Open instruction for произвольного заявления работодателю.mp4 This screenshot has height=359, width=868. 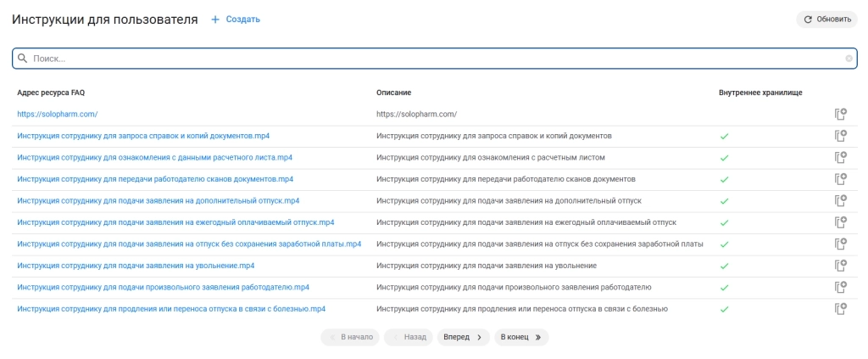[x=164, y=287]
